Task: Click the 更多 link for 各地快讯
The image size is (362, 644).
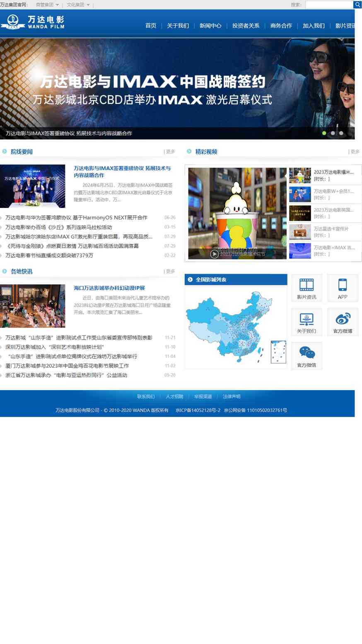Action: pyautogui.click(x=169, y=271)
